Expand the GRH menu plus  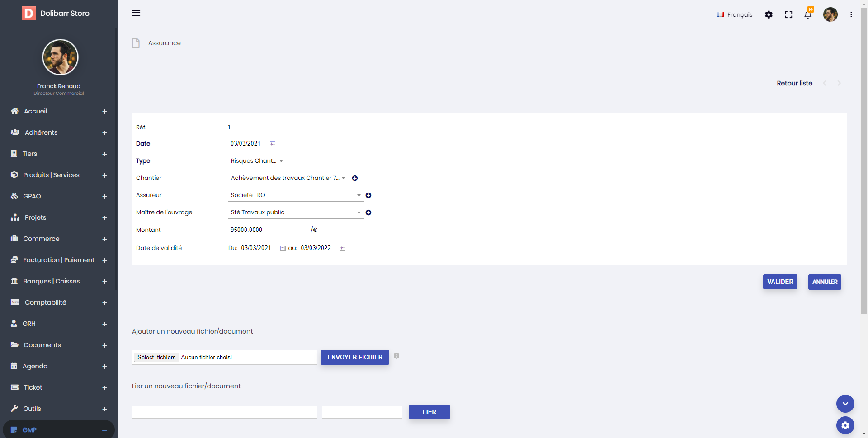point(104,324)
